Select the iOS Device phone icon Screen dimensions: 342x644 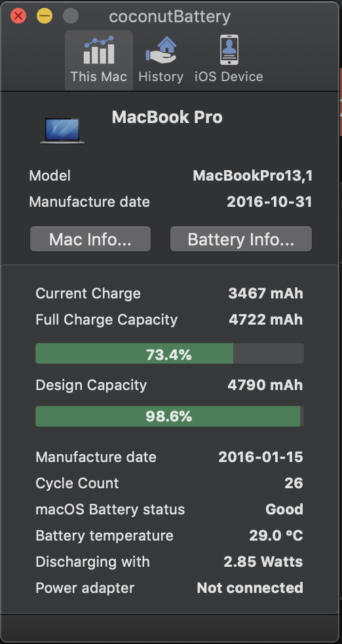tap(229, 50)
